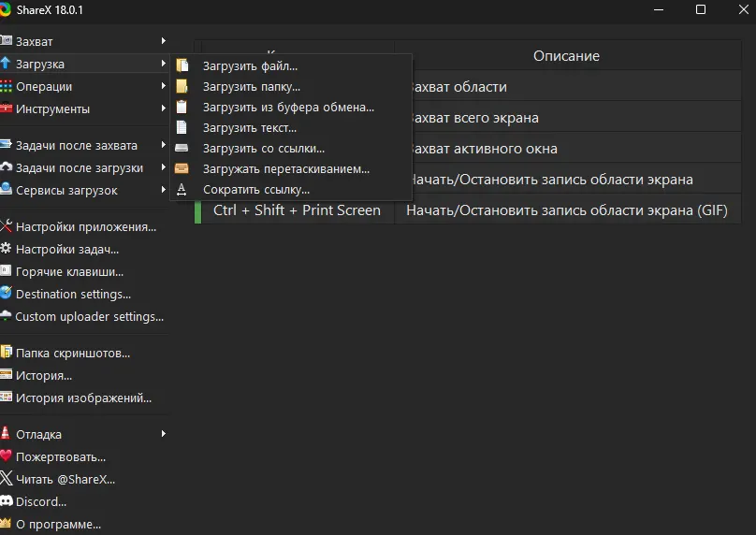Open the Сервисы загрузок submenu arrow
This screenshot has width=756, height=535.
pos(163,190)
